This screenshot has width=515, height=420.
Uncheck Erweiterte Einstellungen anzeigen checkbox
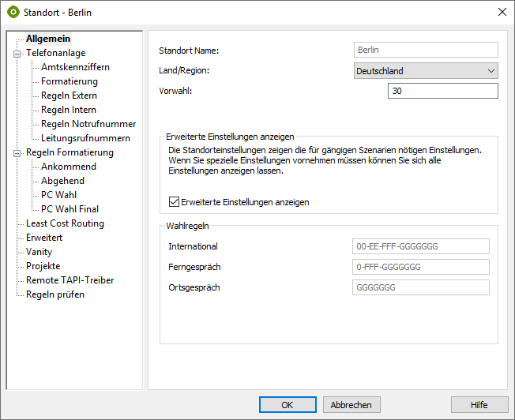(x=175, y=202)
